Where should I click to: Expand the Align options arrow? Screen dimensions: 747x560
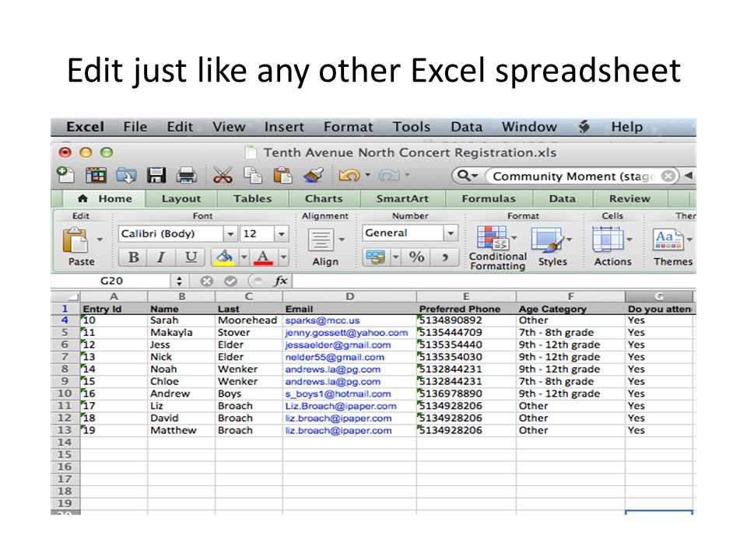click(x=342, y=240)
